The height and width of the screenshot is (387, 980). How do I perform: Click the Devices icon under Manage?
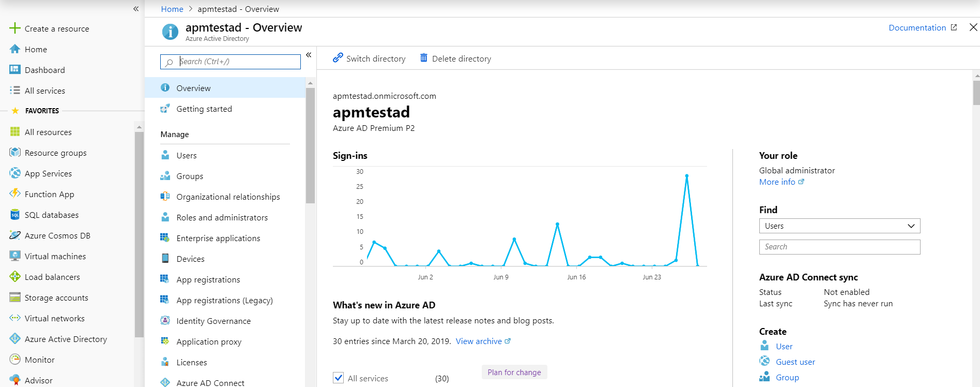[165, 259]
